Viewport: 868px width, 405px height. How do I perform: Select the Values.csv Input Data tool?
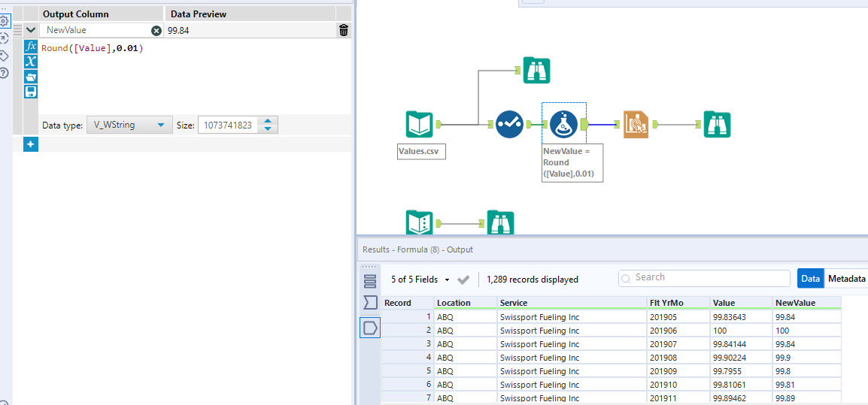pos(420,125)
